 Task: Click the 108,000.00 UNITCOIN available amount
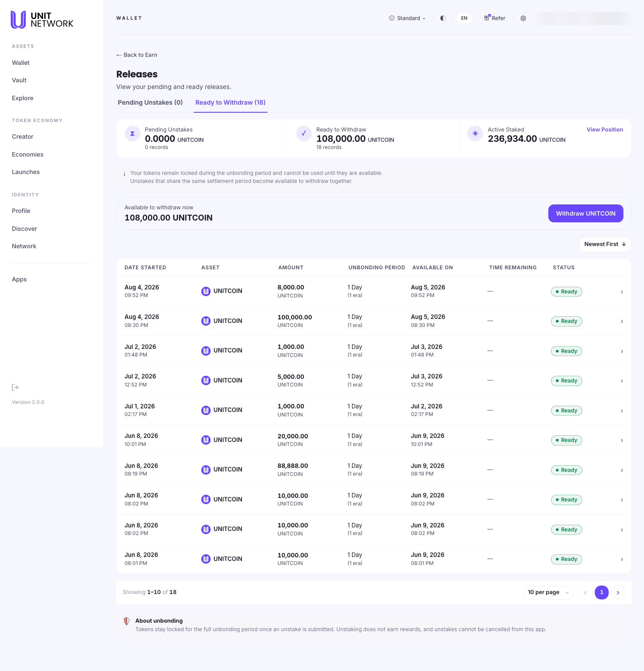click(169, 218)
